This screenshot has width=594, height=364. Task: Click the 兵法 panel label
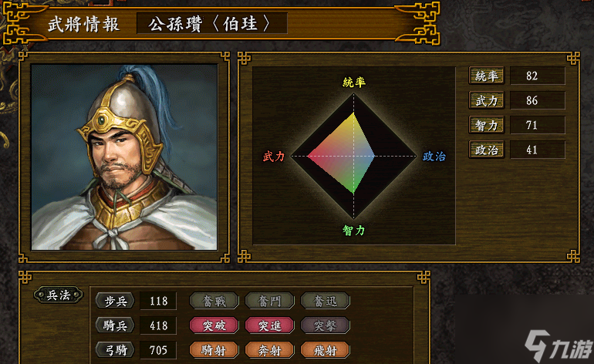(59, 295)
